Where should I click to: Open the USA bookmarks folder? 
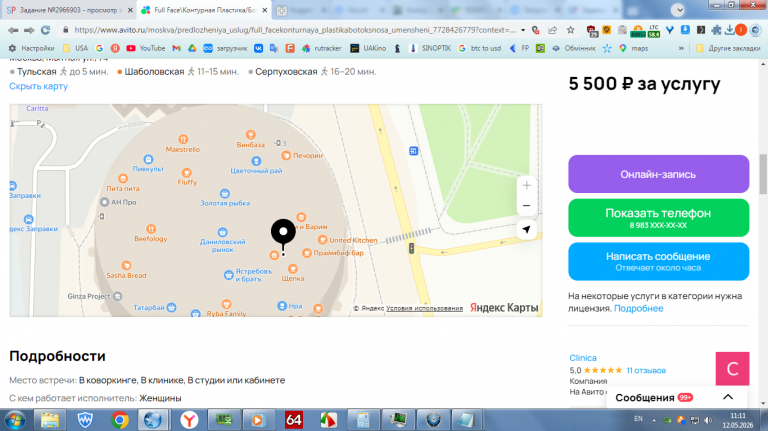75,48
